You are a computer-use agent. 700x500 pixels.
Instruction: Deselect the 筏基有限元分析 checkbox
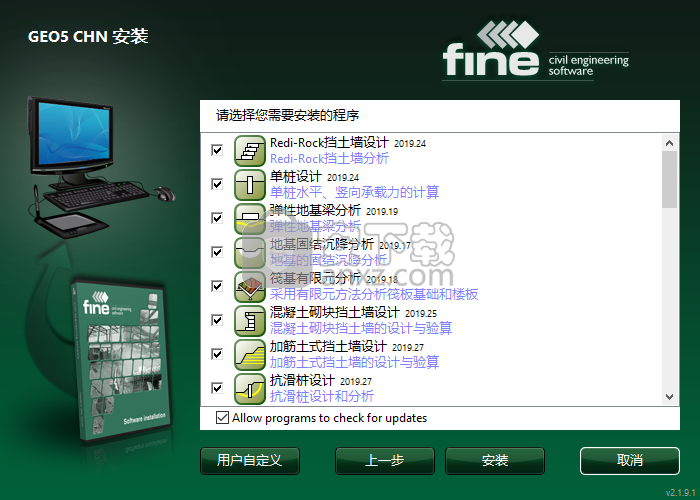(217, 286)
